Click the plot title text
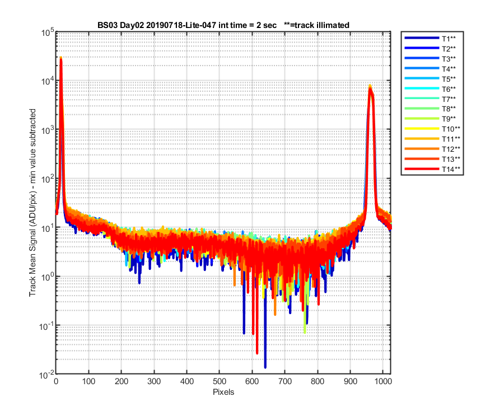 (223, 25)
